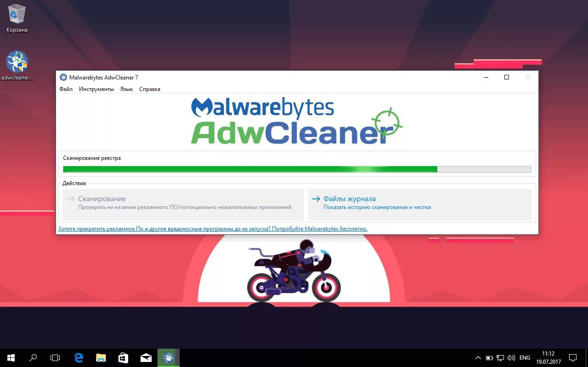Screen dimensions: 588x367
Task: Open the Action Center notifications icon
Action: [573, 357]
